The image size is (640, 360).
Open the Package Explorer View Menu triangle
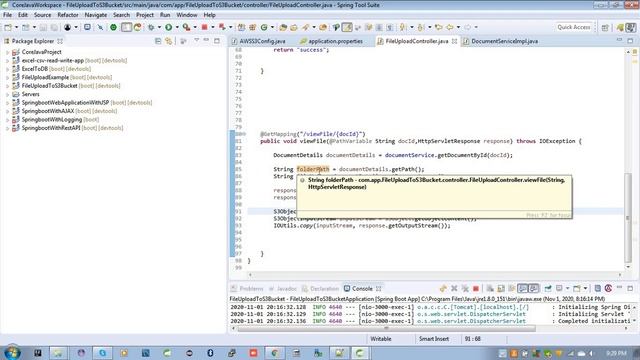(x=196, y=41)
